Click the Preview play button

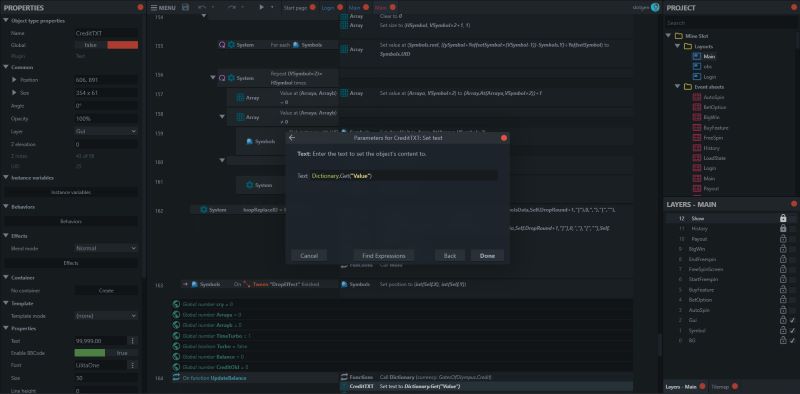(x=261, y=8)
